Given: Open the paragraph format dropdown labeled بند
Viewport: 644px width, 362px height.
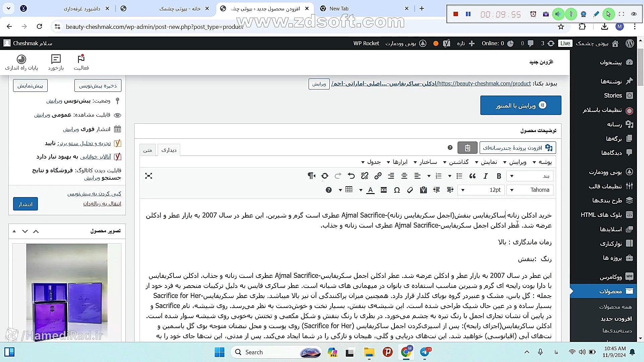Looking at the screenshot, I should click(x=530, y=176).
